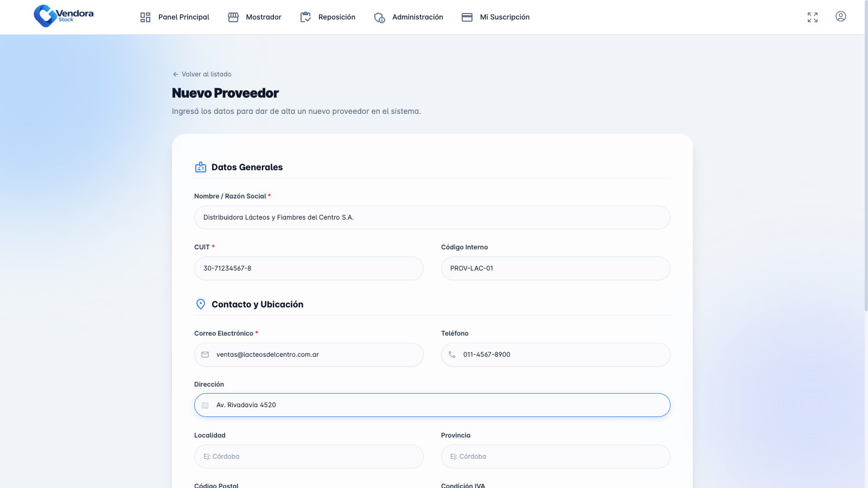Click the envelope icon in email field

[x=205, y=355]
